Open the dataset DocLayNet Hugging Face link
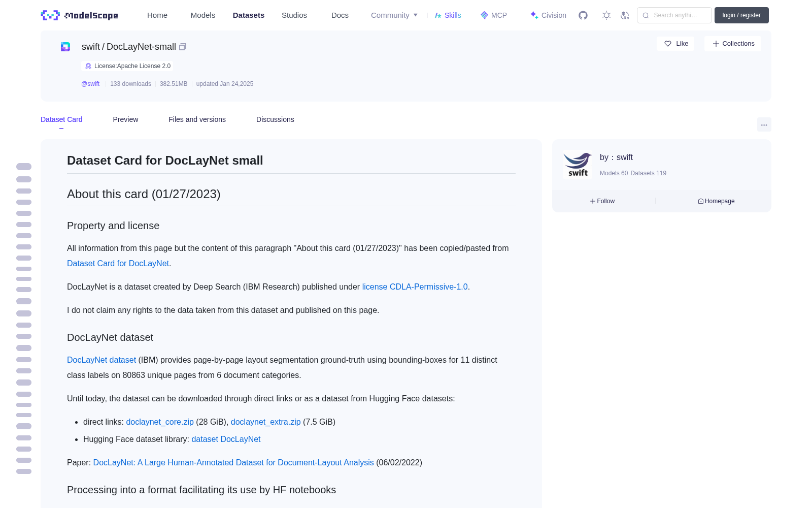Image resolution: width=812 pixels, height=508 pixels. coord(226,439)
